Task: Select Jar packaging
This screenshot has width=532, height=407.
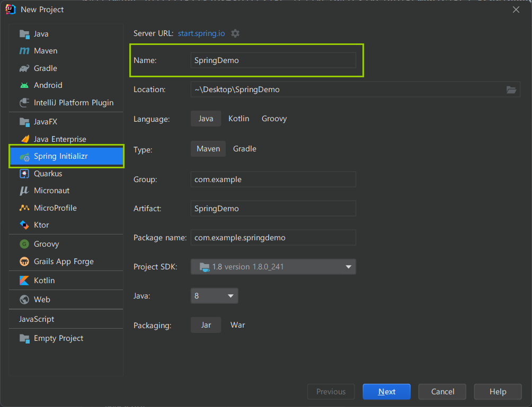Action: click(x=206, y=325)
